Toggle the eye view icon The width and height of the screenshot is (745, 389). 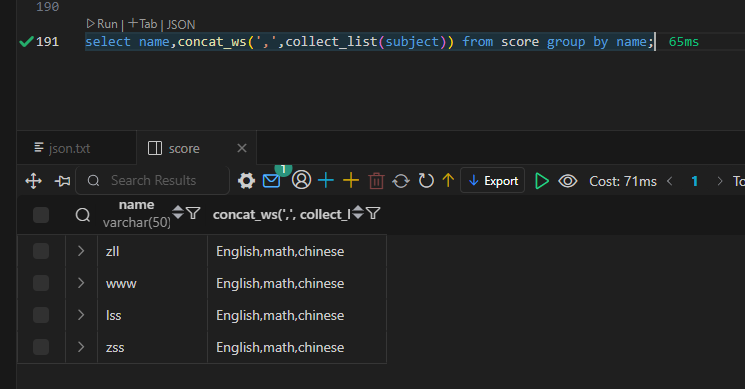point(568,181)
